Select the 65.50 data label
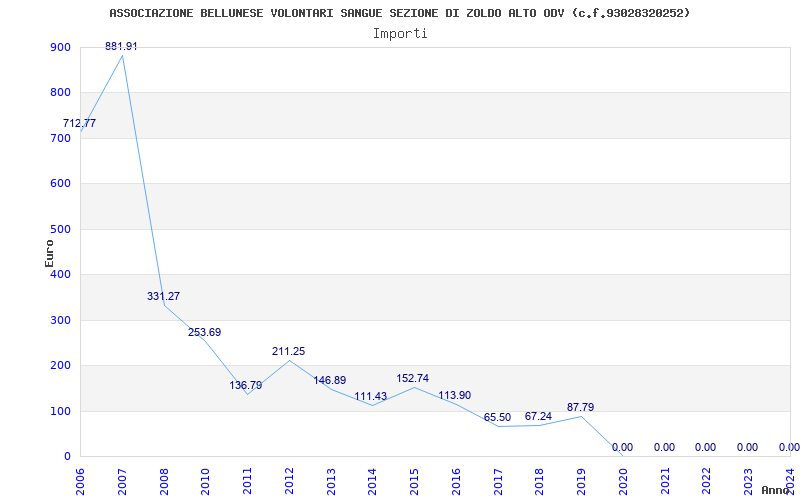The height and width of the screenshot is (500, 800). (x=497, y=417)
